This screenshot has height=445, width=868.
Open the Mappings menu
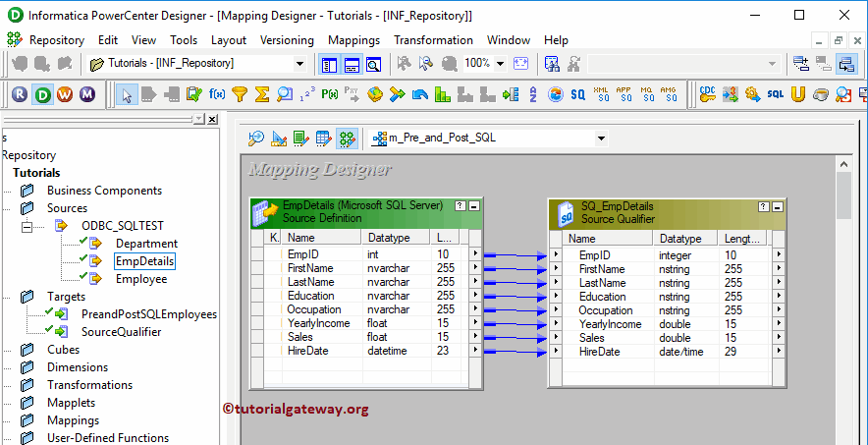(x=353, y=40)
